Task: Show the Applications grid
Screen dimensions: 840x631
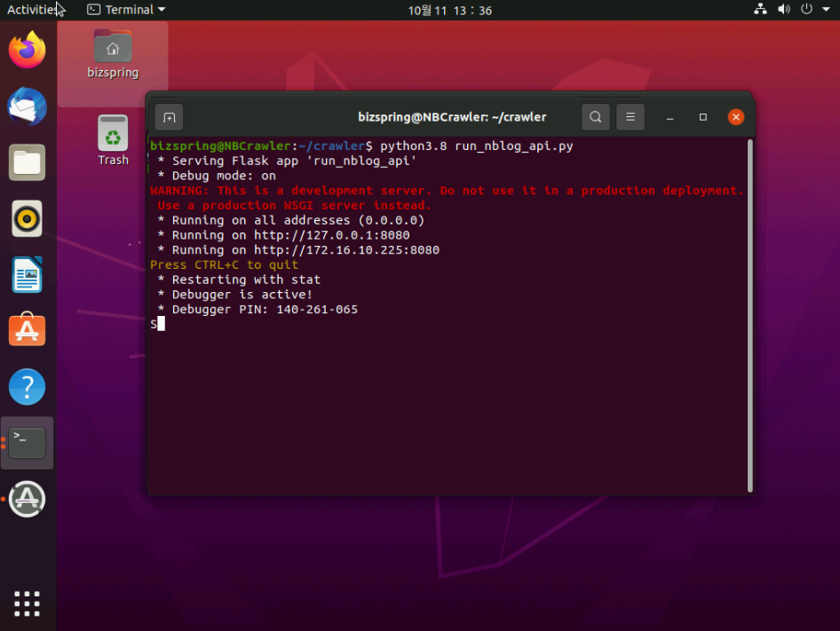Action: (x=27, y=603)
